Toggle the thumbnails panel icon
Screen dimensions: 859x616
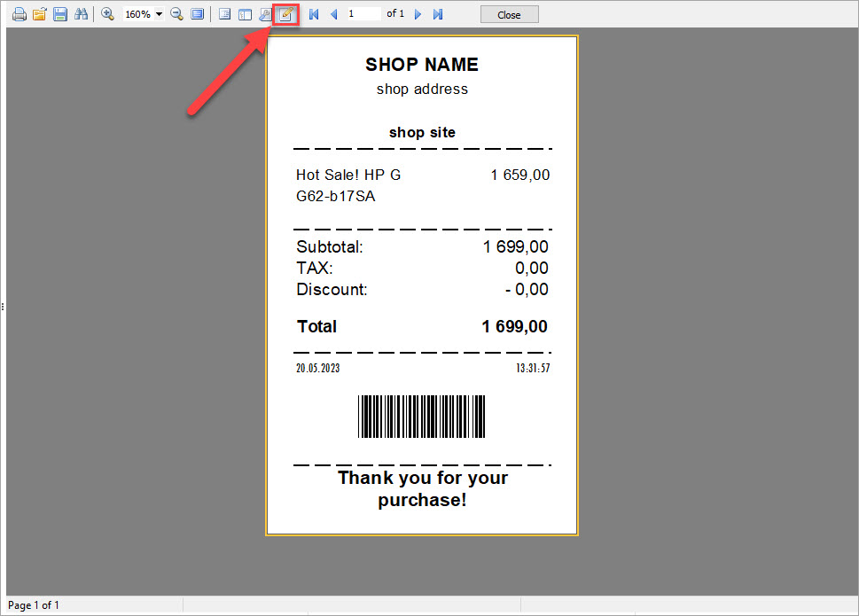[245, 14]
